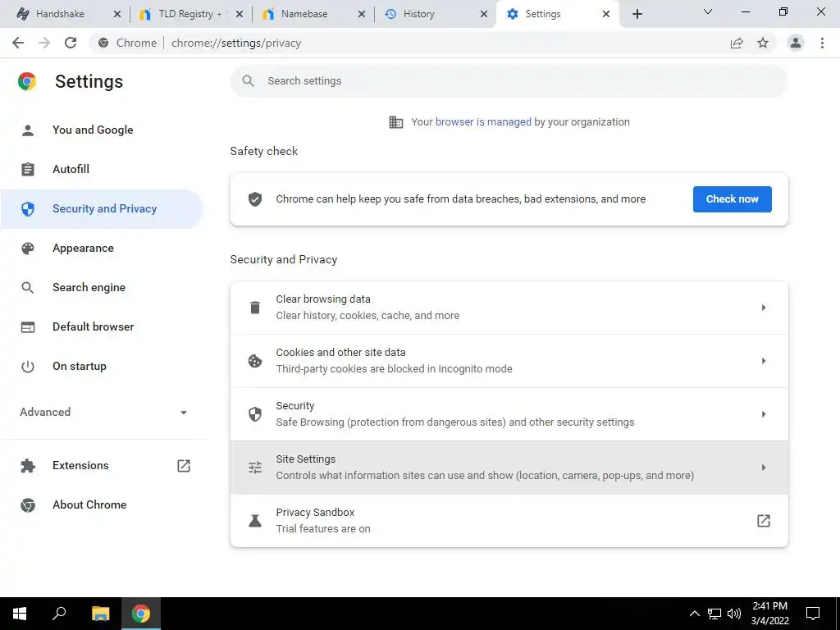Click the safety check shield icon

click(x=255, y=199)
